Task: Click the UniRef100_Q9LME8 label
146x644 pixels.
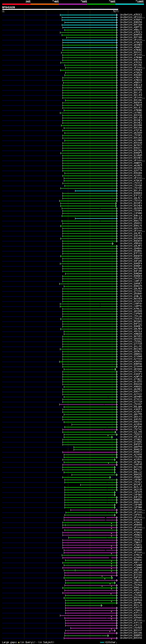Action: (131, 329)
